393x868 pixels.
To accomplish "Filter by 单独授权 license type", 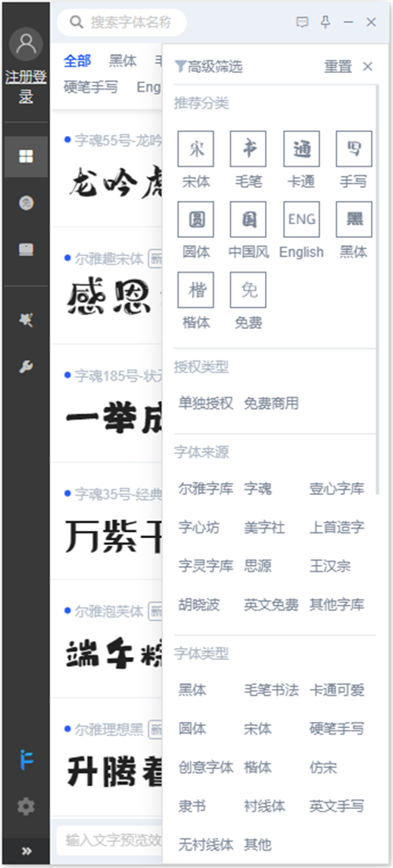I will pos(206,404).
